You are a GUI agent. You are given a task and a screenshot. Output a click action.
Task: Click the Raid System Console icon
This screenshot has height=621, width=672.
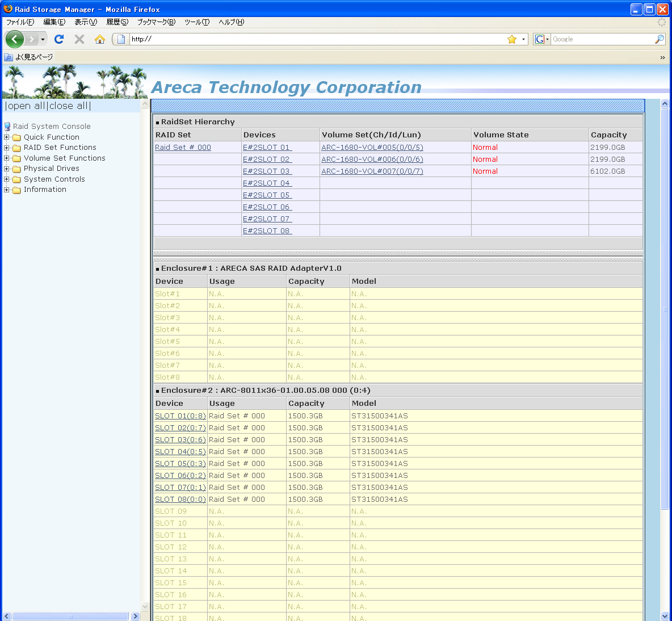[x=7, y=127]
